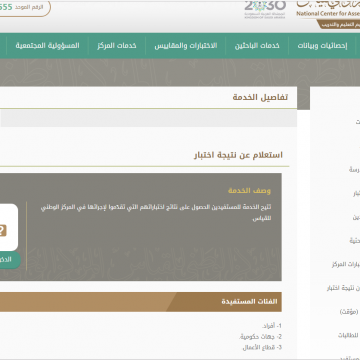Open sidebar link ending with للطالبات
The image size is (360, 360).
[349, 336]
